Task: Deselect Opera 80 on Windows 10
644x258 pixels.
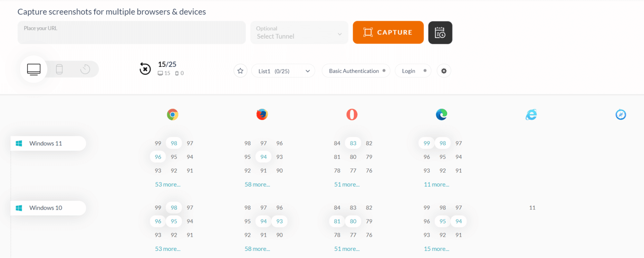Action: (353, 221)
